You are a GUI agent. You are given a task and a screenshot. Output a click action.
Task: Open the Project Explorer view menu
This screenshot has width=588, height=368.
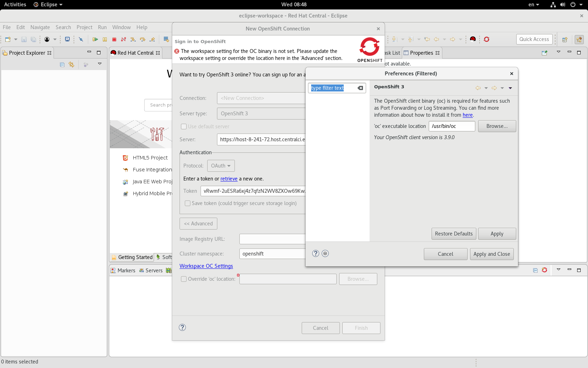coord(100,64)
